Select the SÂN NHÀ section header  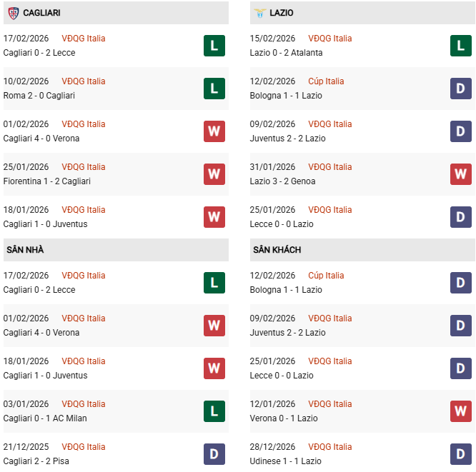click(x=26, y=250)
